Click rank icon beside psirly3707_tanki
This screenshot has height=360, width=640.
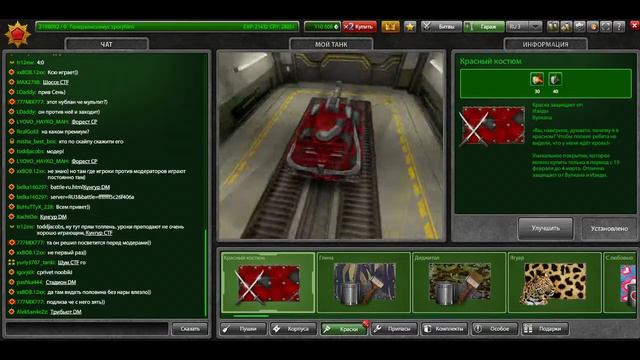coord(11,262)
